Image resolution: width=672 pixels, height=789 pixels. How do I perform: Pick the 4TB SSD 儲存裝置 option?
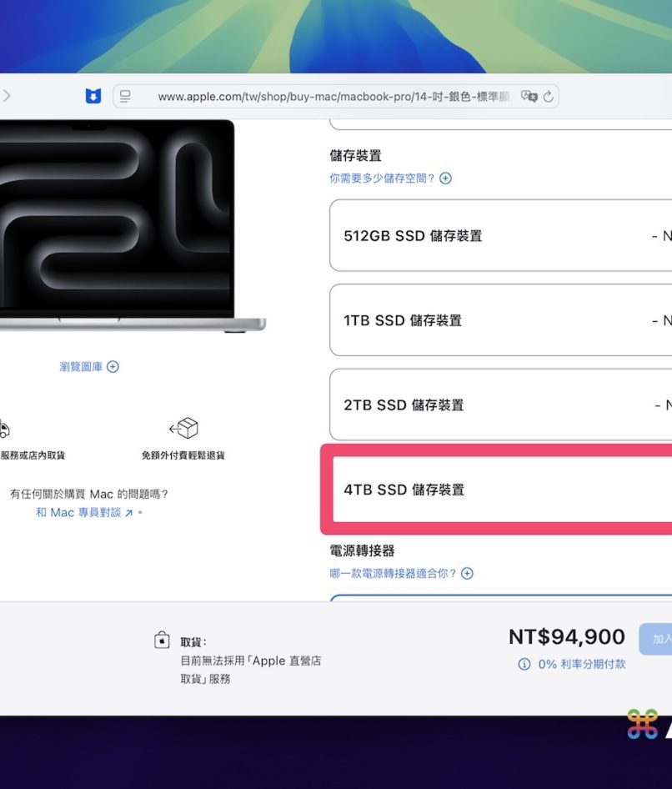pos(500,490)
